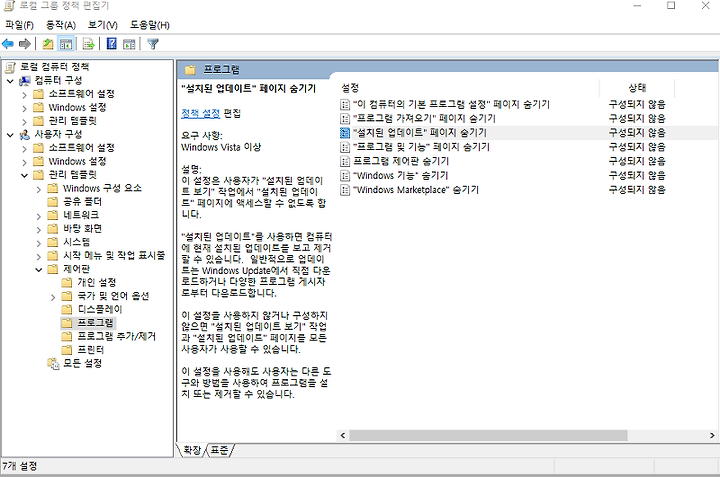Collapse 관리 템플릿 under 사용자 구성
720x477 pixels.
[24, 175]
